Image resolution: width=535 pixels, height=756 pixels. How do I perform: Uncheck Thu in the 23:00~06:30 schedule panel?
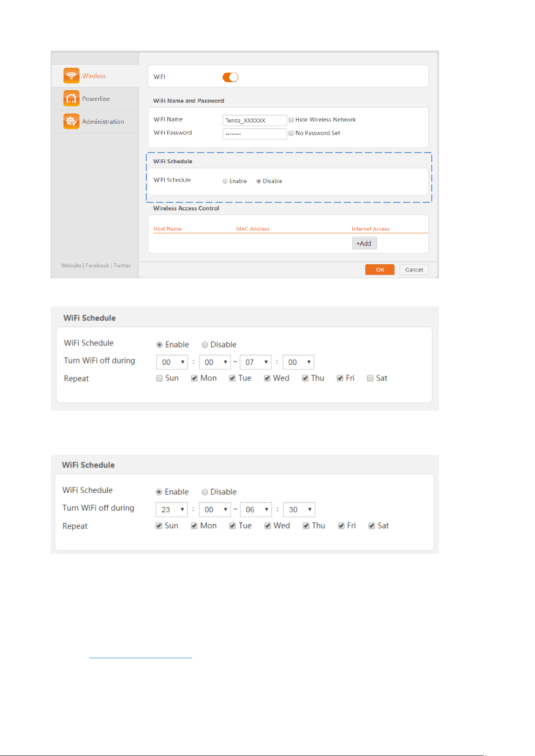(x=306, y=526)
